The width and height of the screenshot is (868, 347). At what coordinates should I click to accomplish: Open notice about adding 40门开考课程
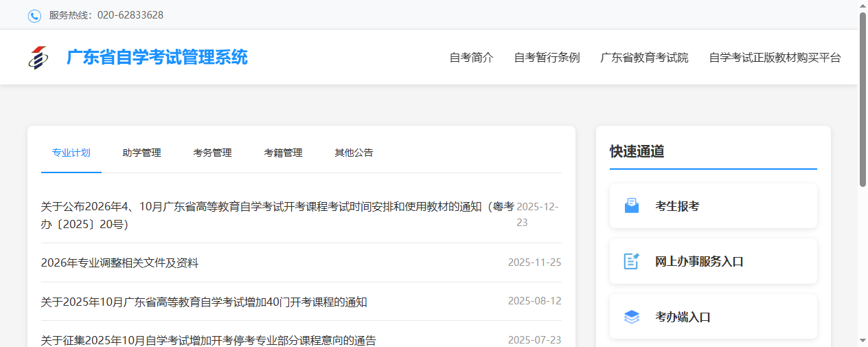tap(204, 302)
